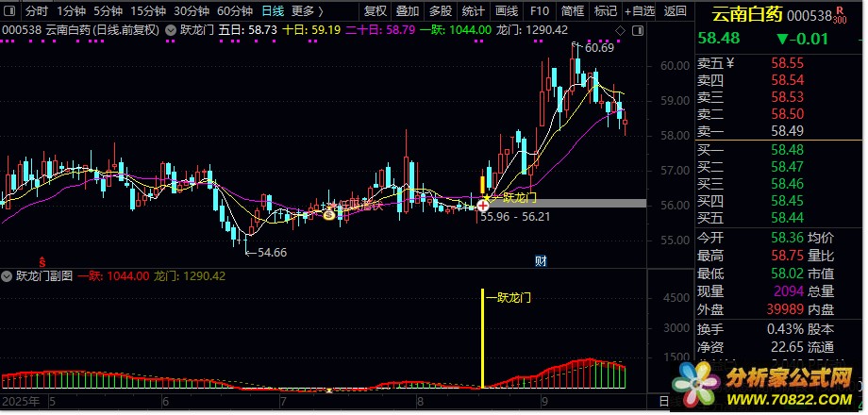Click the 现量 value 2094

789,291
